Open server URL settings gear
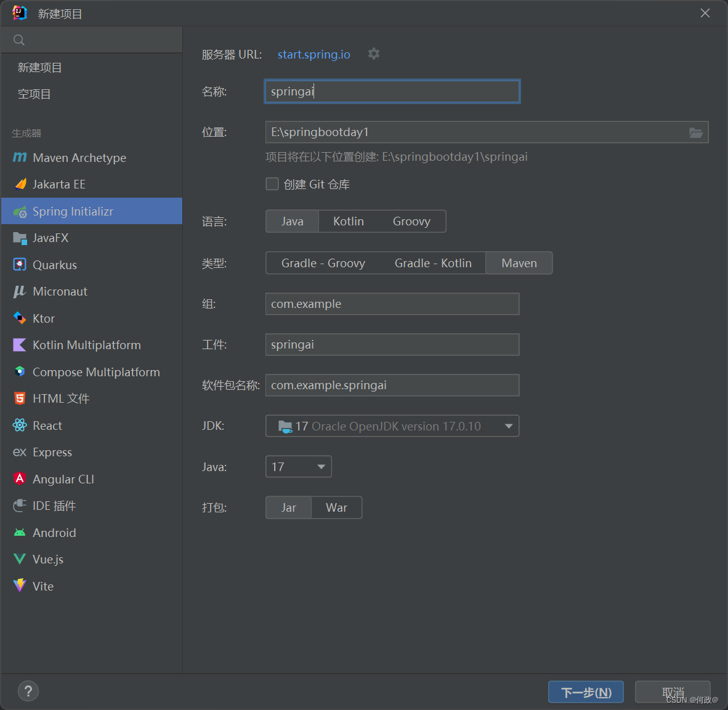This screenshot has width=728, height=710. pyautogui.click(x=374, y=54)
